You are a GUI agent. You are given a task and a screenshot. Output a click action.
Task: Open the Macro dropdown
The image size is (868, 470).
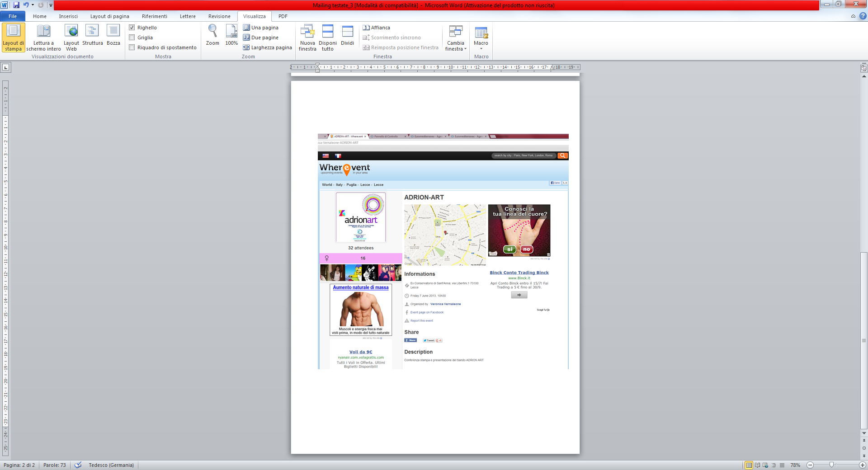[481, 38]
